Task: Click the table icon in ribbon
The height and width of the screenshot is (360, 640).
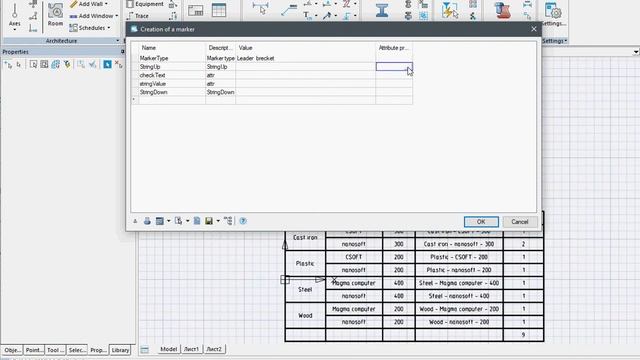Action: (x=219, y=10)
